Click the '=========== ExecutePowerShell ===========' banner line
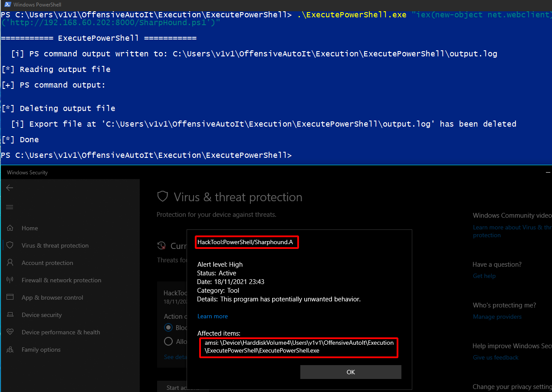This screenshot has height=392, width=552. point(99,38)
